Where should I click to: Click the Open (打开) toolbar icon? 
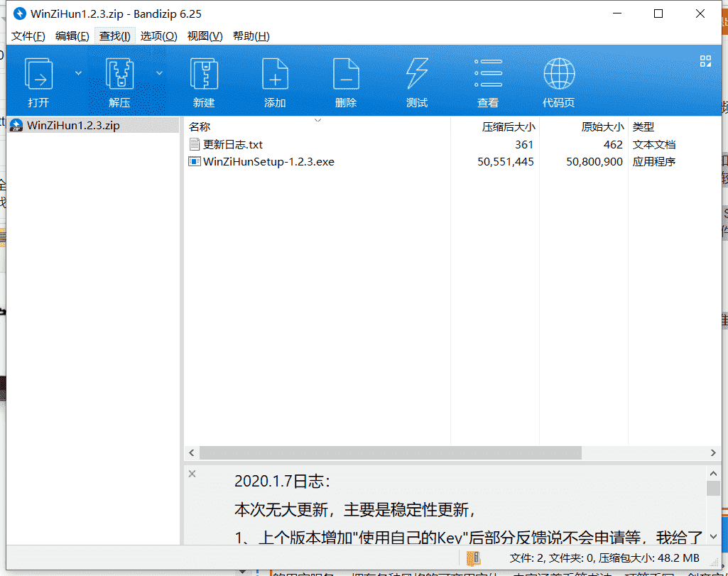(38, 74)
